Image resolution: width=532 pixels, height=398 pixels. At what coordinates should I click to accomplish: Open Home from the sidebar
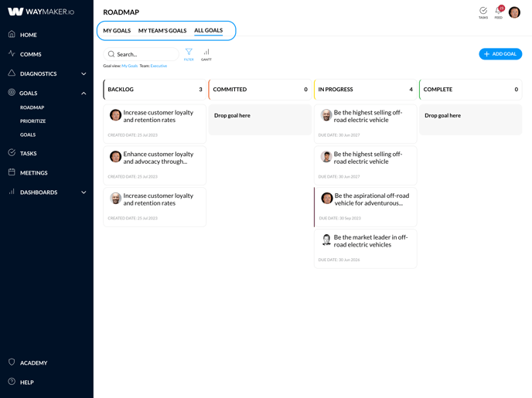pos(28,35)
